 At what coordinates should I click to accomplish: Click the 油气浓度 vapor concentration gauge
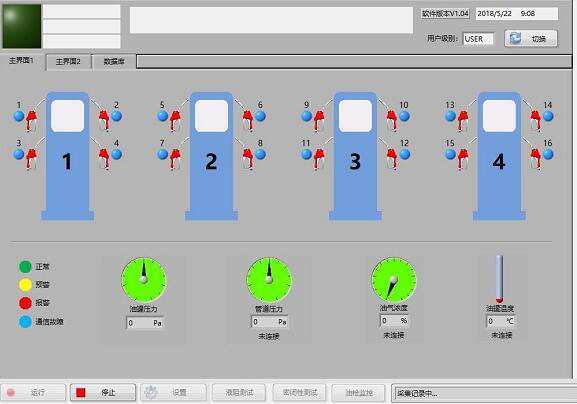[394, 280]
